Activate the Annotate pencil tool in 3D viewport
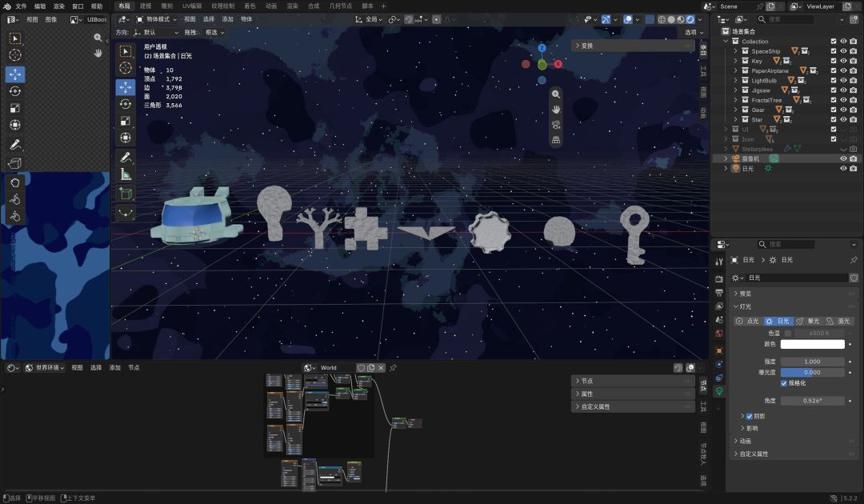The width and height of the screenshot is (864, 504). (x=126, y=158)
